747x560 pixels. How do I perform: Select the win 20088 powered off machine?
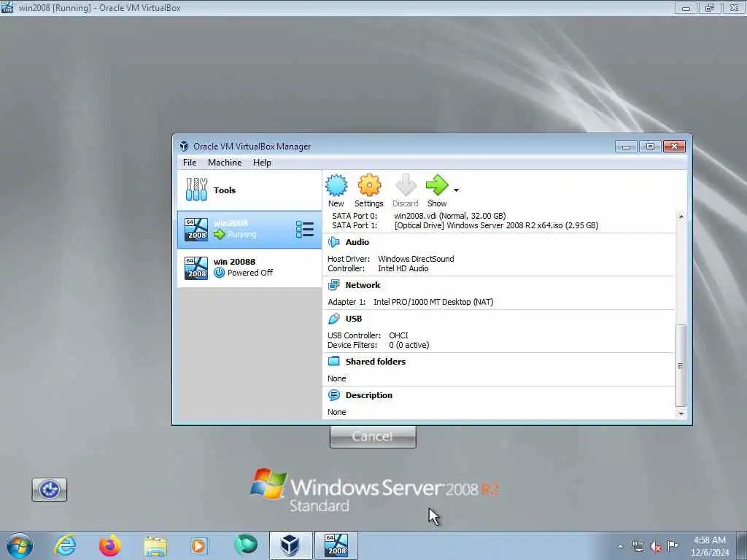click(249, 268)
